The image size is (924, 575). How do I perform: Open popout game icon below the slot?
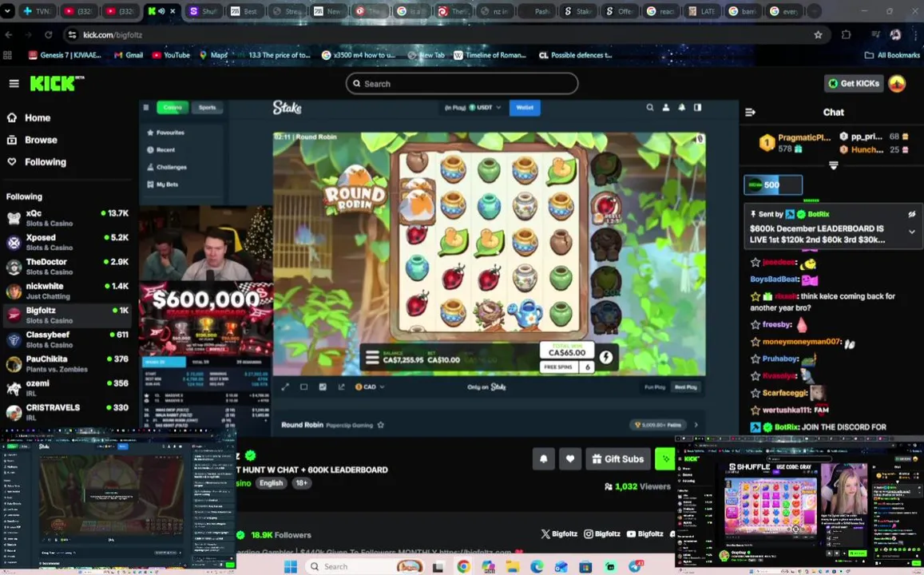pos(341,387)
